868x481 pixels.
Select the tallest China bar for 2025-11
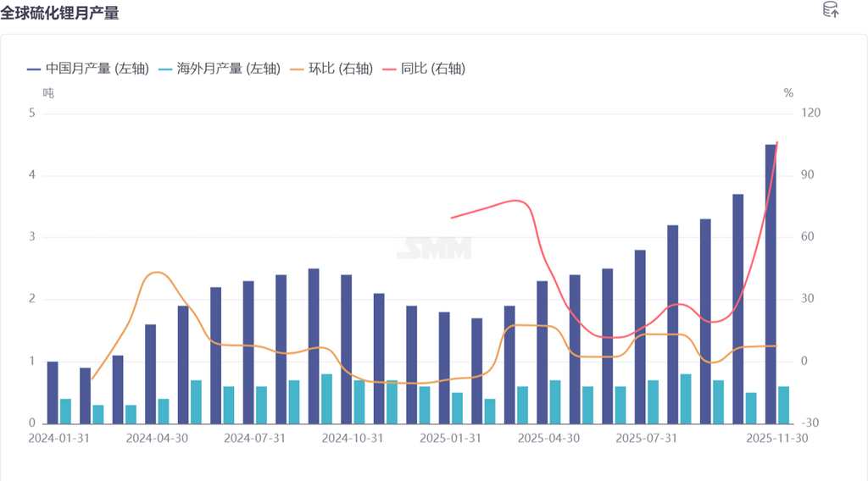pyautogui.click(x=771, y=284)
